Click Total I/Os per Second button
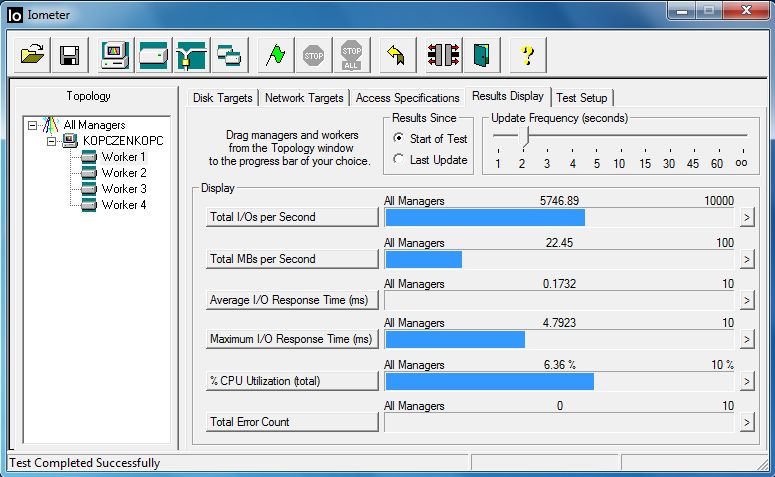 (292, 217)
